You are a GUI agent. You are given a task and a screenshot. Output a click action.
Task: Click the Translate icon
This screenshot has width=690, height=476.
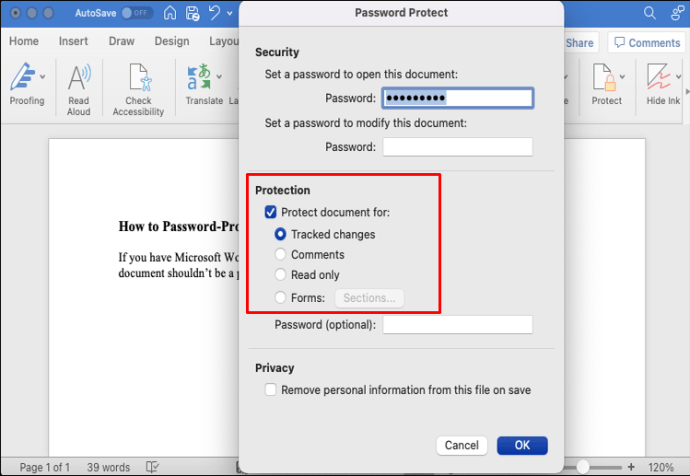point(198,77)
